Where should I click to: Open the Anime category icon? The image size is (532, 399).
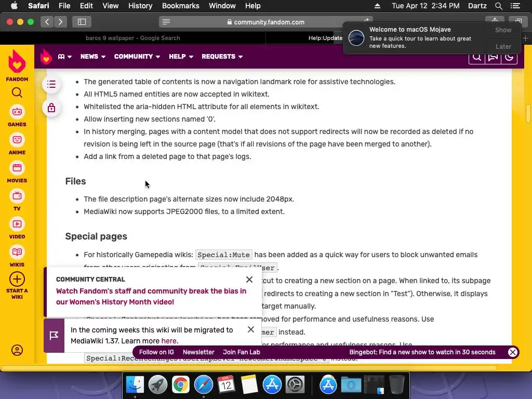(x=17, y=140)
